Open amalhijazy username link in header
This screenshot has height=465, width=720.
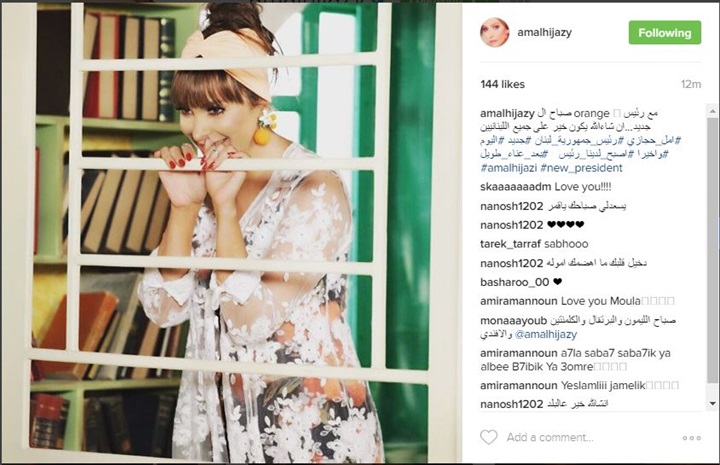(x=544, y=33)
